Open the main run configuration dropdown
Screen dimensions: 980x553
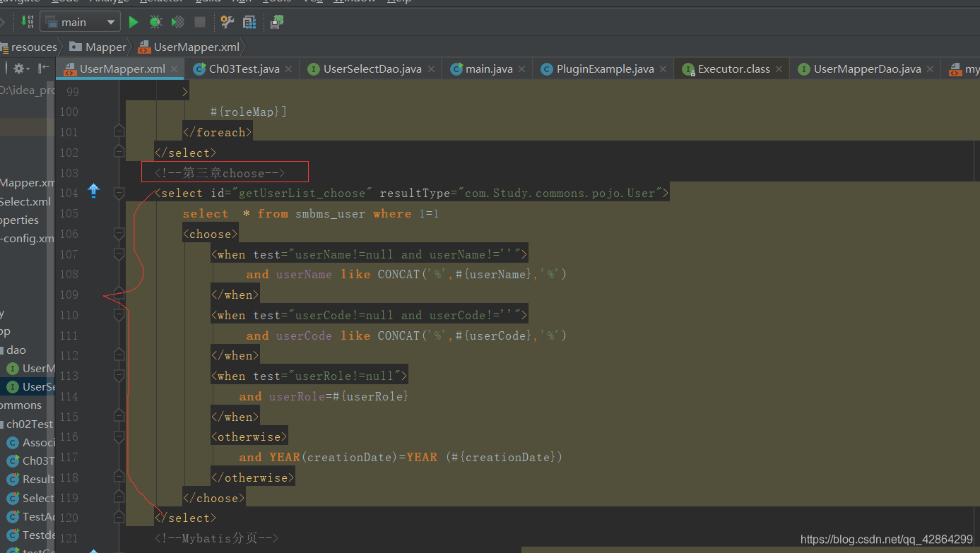[x=80, y=22]
